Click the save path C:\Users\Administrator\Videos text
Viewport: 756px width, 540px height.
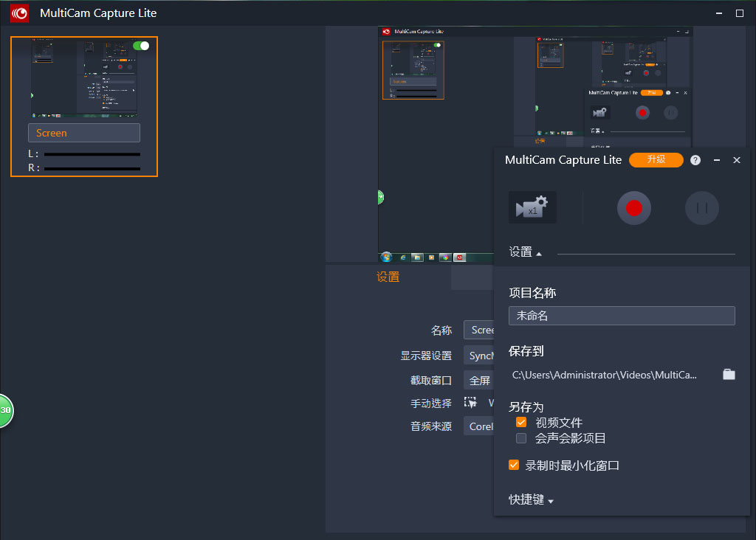pos(604,375)
